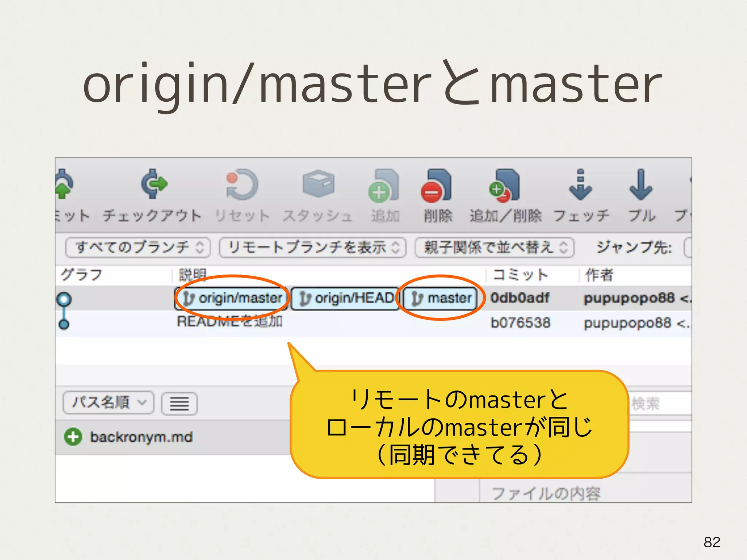Open the すべてのブランチ branch filter dropdown
Image resolution: width=747 pixels, height=560 pixels.
pos(138,248)
